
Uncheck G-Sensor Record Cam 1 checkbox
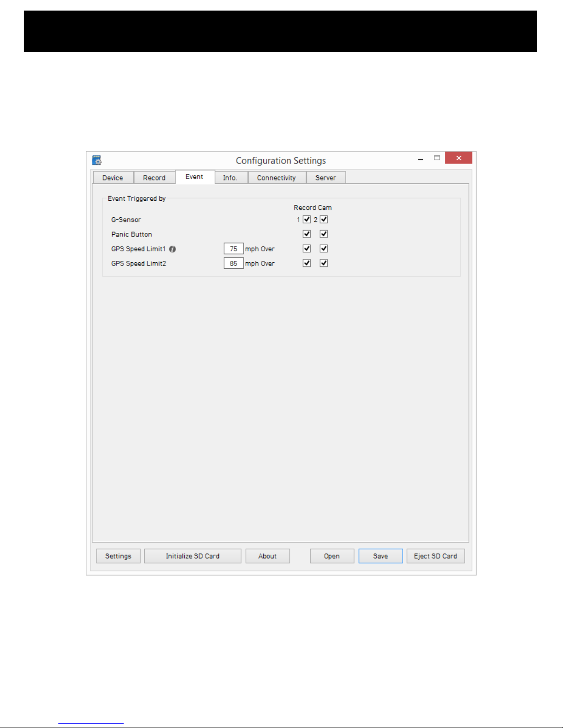click(x=307, y=220)
